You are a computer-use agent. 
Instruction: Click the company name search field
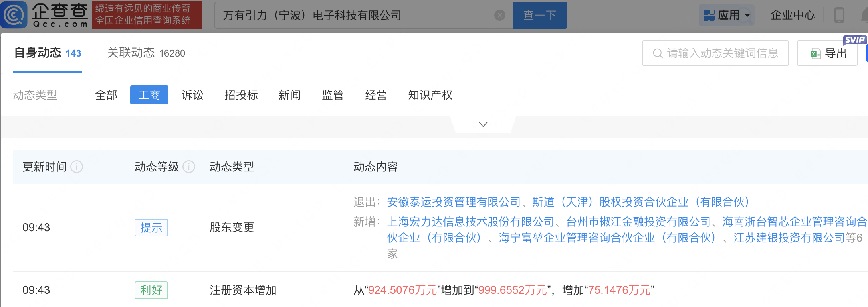click(355, 15)
